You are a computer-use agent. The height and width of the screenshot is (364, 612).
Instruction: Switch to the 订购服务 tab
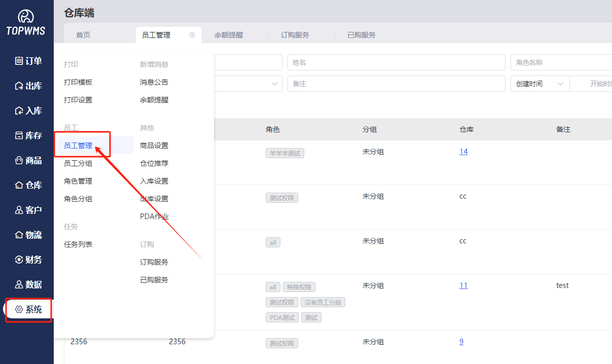click(x=295, y=35)
